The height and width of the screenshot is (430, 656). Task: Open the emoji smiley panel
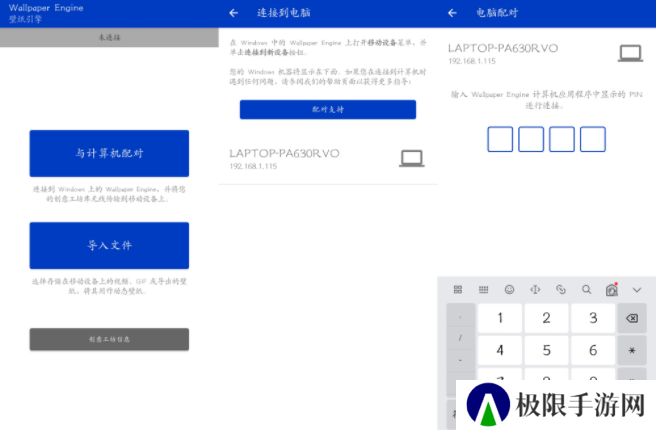[x=509, y=289]
